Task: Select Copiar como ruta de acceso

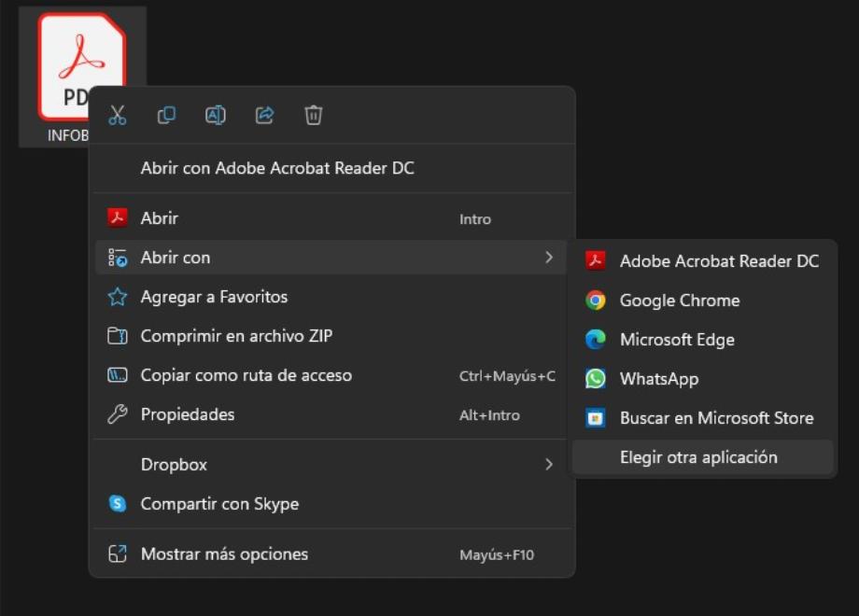Action: pos(331,375)
